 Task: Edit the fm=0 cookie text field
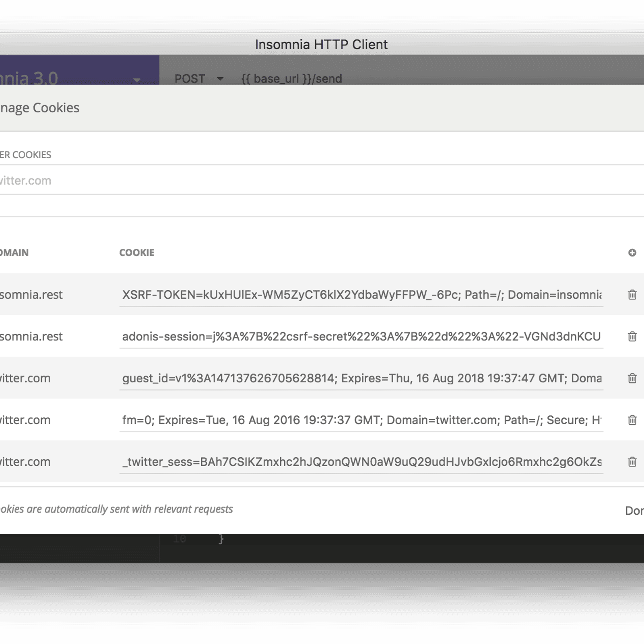click(x=361, y=420)
